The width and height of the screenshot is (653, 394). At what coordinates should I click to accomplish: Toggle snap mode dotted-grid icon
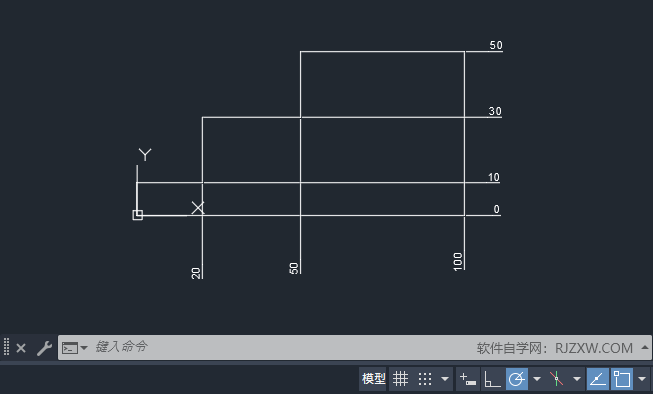425,379
